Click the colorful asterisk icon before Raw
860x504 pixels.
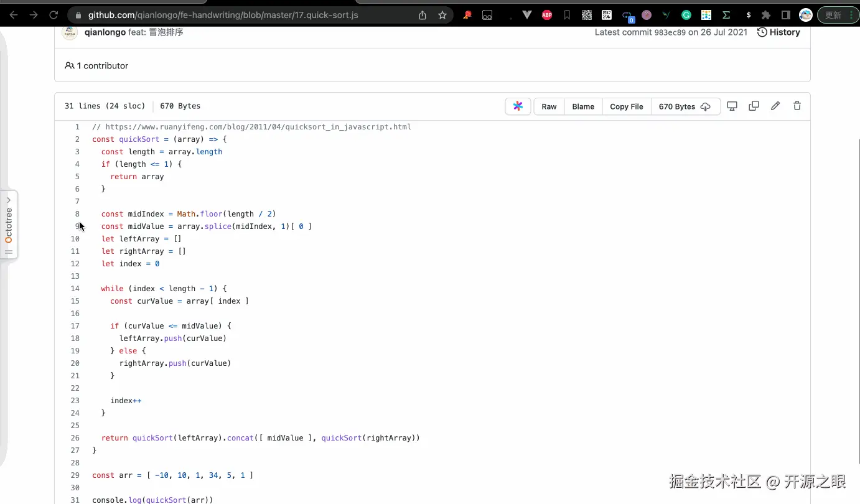point(518,106)
